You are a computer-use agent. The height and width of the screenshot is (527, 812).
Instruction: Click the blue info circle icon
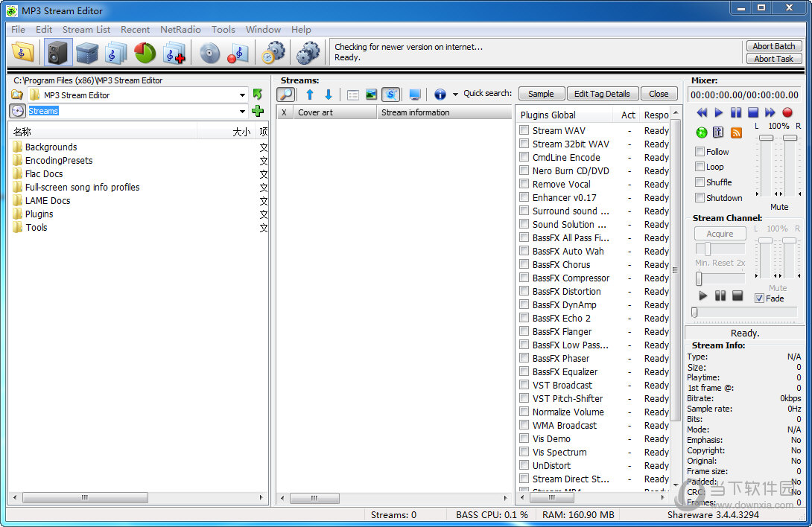pyautogui.click(x=440, y=95)
